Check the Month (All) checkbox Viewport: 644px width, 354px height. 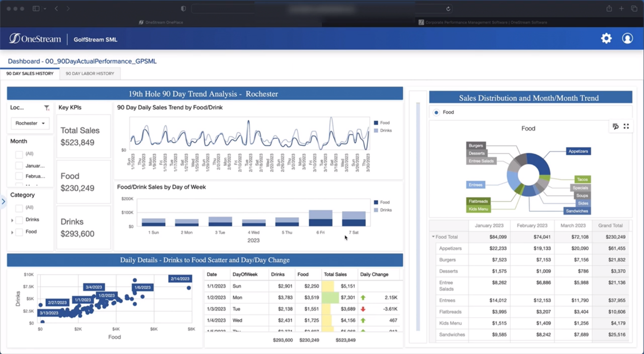19,154
